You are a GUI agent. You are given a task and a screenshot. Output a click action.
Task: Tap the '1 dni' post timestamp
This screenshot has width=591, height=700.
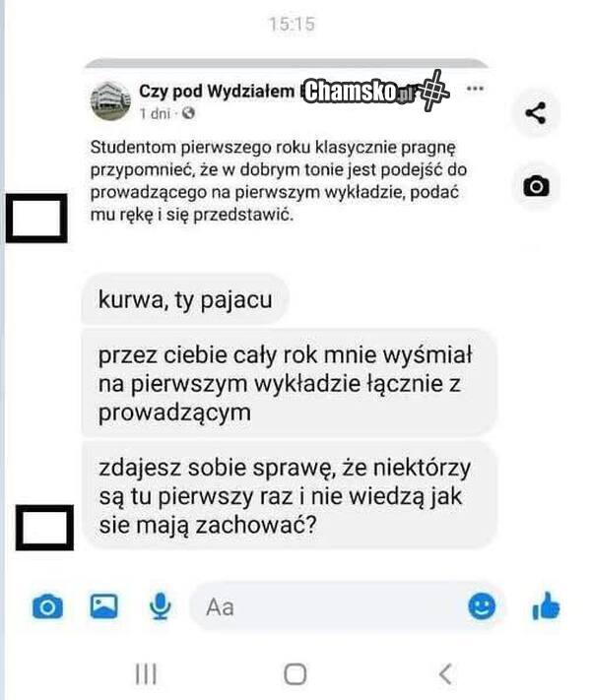tap(155, 114)
